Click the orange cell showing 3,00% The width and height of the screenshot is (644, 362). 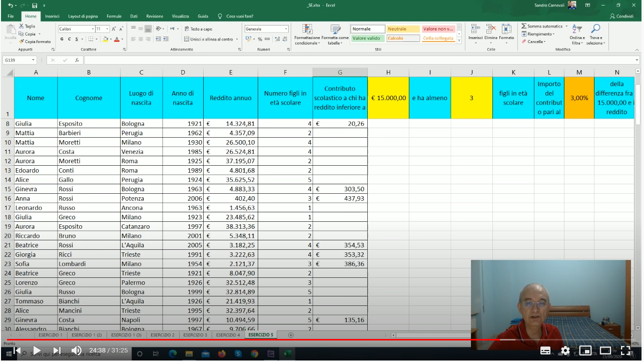[x=579, y=98]
